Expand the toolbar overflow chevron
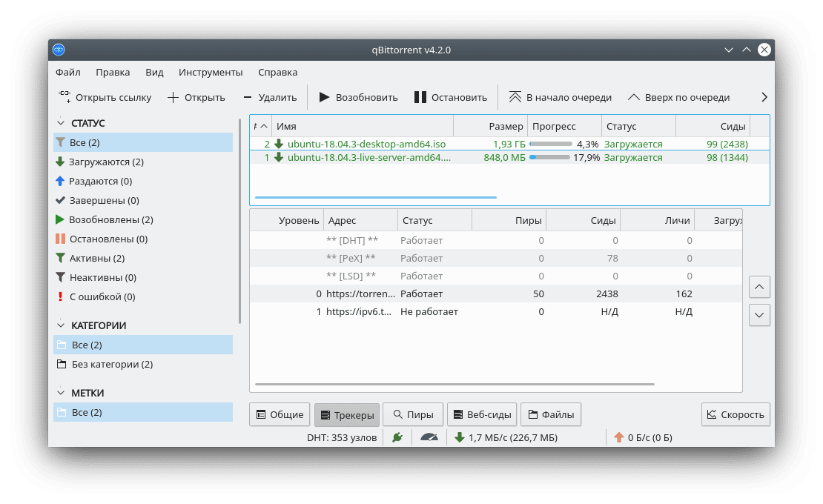 [x=764, y=98]
